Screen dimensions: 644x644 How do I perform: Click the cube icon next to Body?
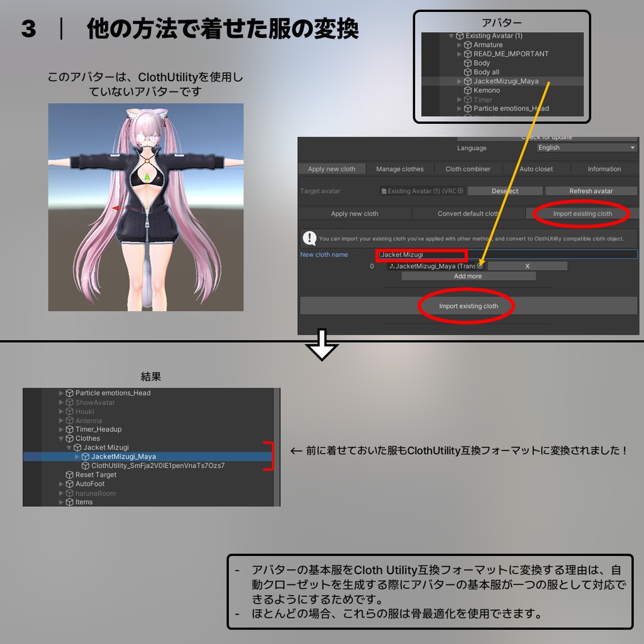[469, 63]
